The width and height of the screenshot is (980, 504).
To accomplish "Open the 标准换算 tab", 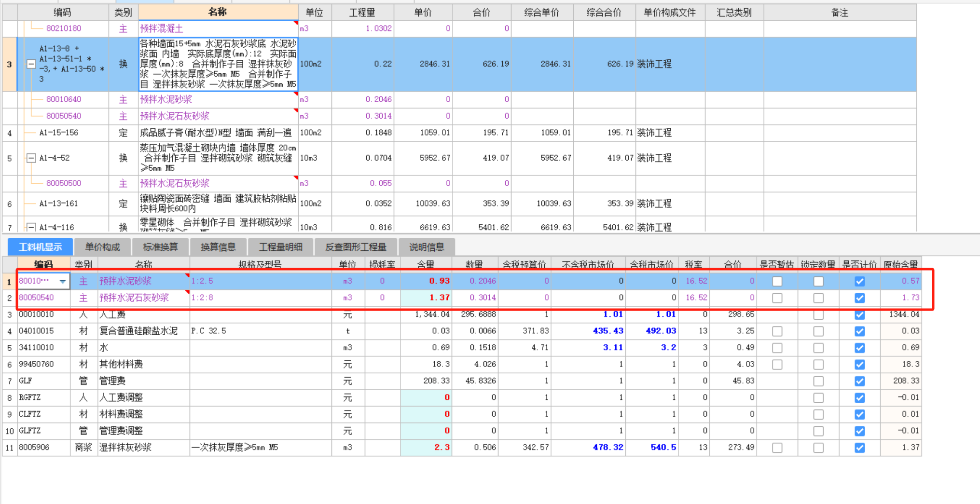I will point(160,247).
